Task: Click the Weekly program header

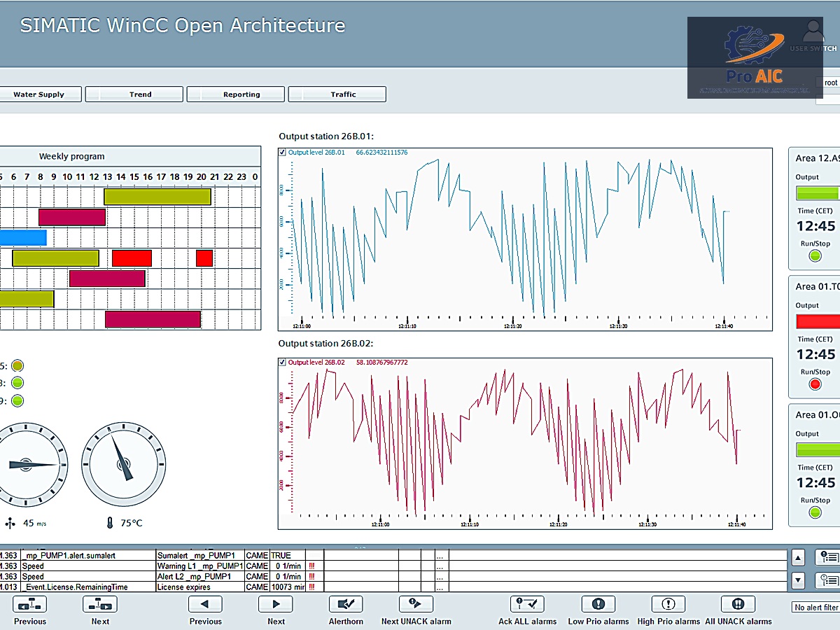Action: pyautogui.click(x=130, y=157)
